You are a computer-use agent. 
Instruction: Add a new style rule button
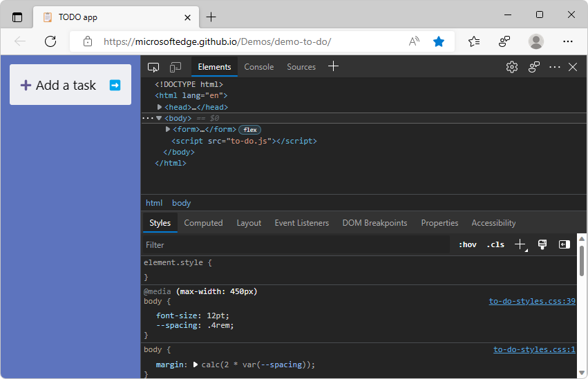(x=520, y=245)
